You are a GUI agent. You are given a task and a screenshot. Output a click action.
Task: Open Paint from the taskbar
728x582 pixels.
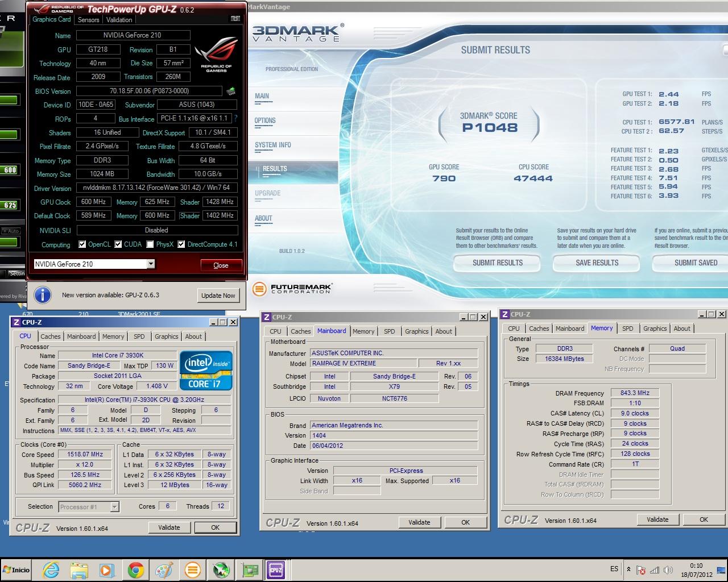point(164,569)
